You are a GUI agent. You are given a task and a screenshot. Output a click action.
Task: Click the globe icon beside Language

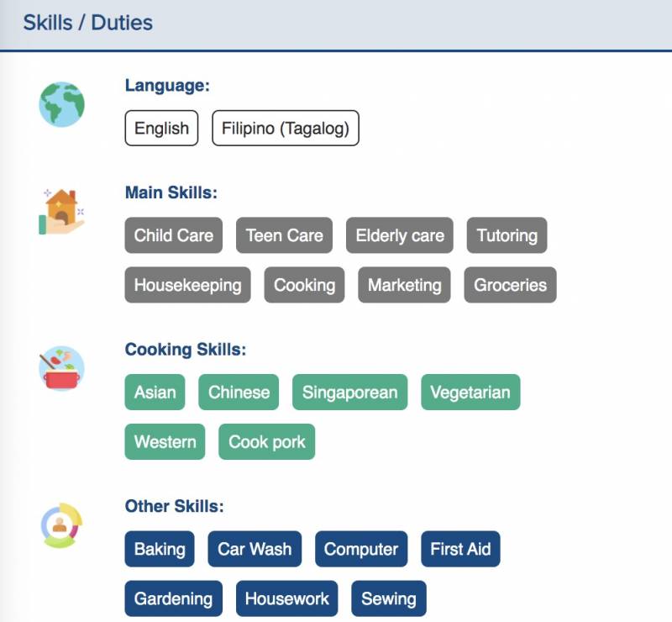61,104
